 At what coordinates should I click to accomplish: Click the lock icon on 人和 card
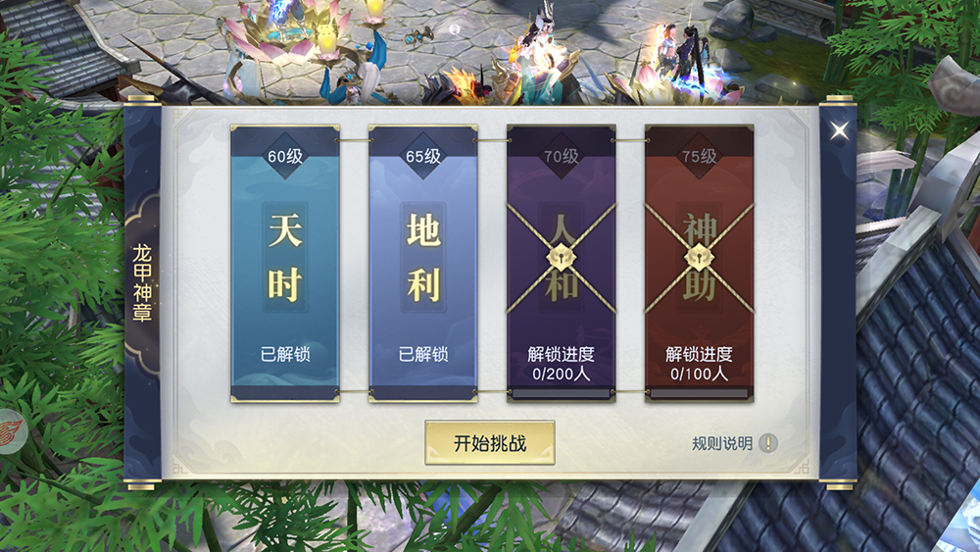pyautogui.click(x=561, y=258)
